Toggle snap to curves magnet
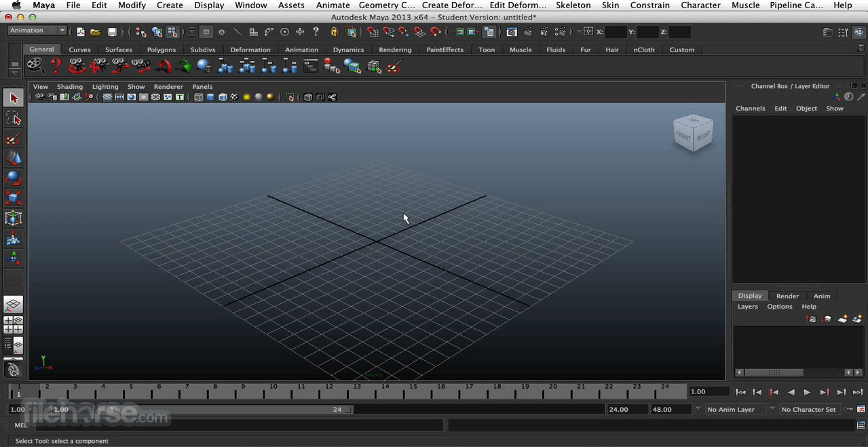868x447 pixels. pyautogui.click(x=388, y=31)
